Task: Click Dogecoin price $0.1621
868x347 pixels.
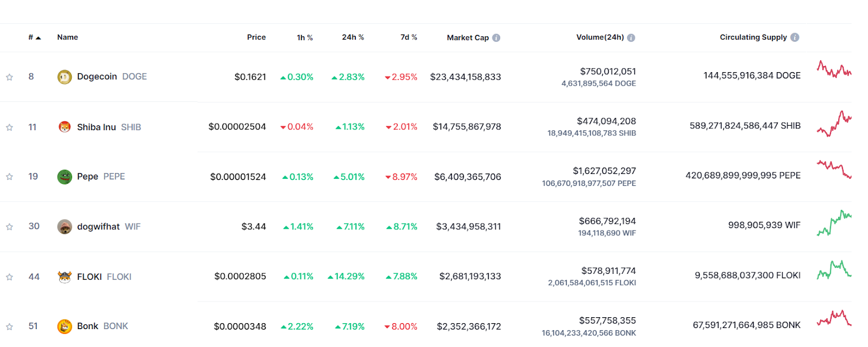Action: click(x=250, y=77)
